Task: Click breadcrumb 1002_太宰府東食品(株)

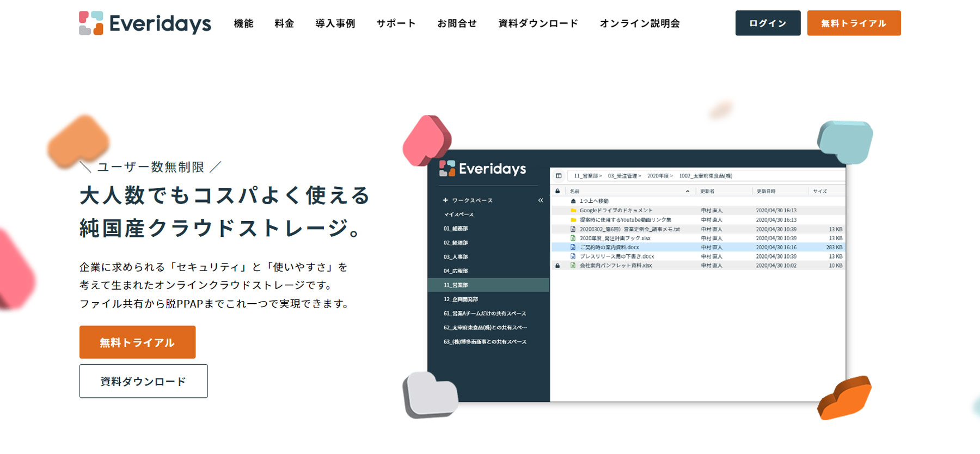Action: pyautogui.click(x=706, y=176)
